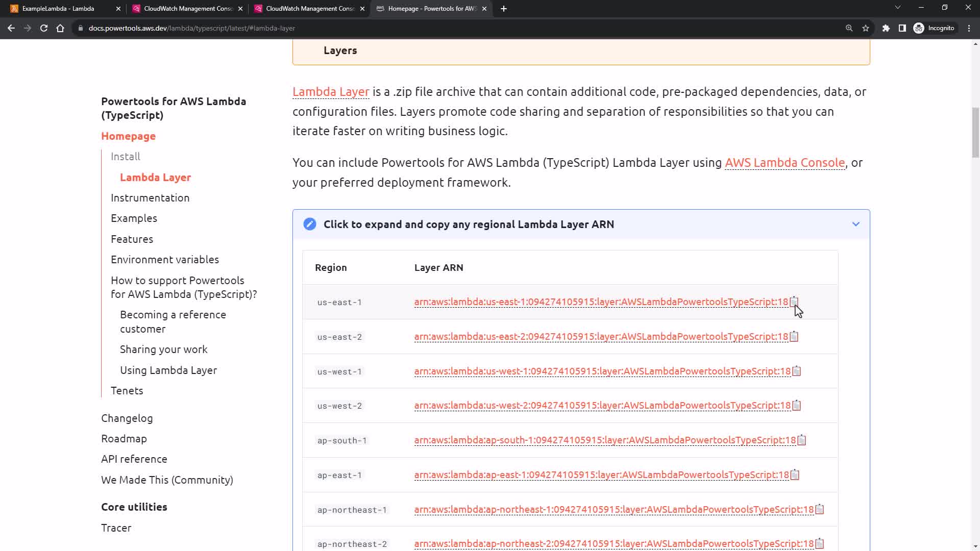The height and width of the screenshot is (551, 980).
Task: Switch to the ExampleLambda - Lambda tab
Action: [58, 9]
